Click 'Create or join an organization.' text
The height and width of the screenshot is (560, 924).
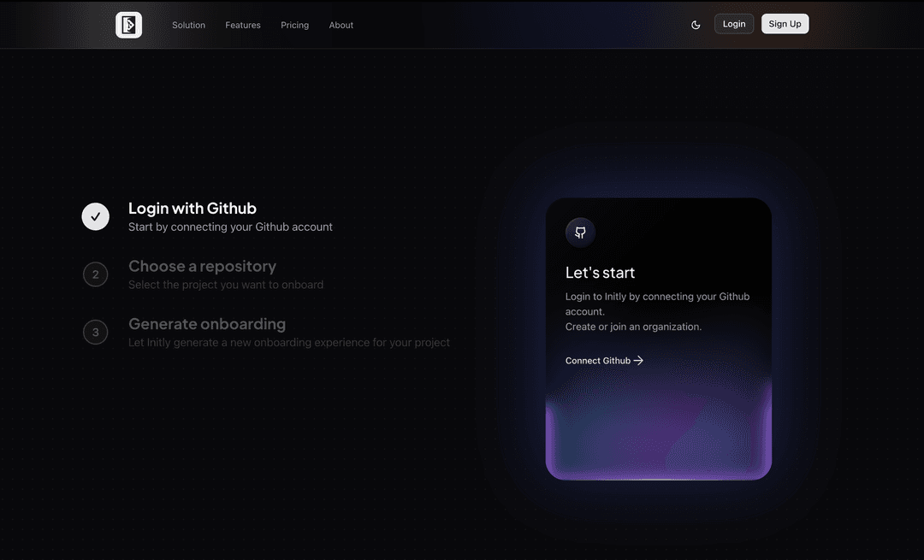[633, 327]
